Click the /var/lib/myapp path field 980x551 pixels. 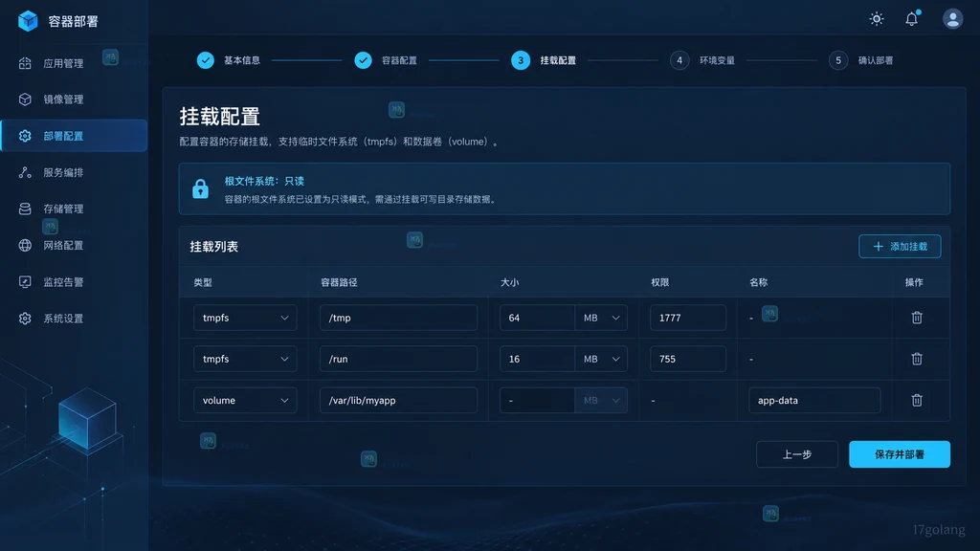398,400
